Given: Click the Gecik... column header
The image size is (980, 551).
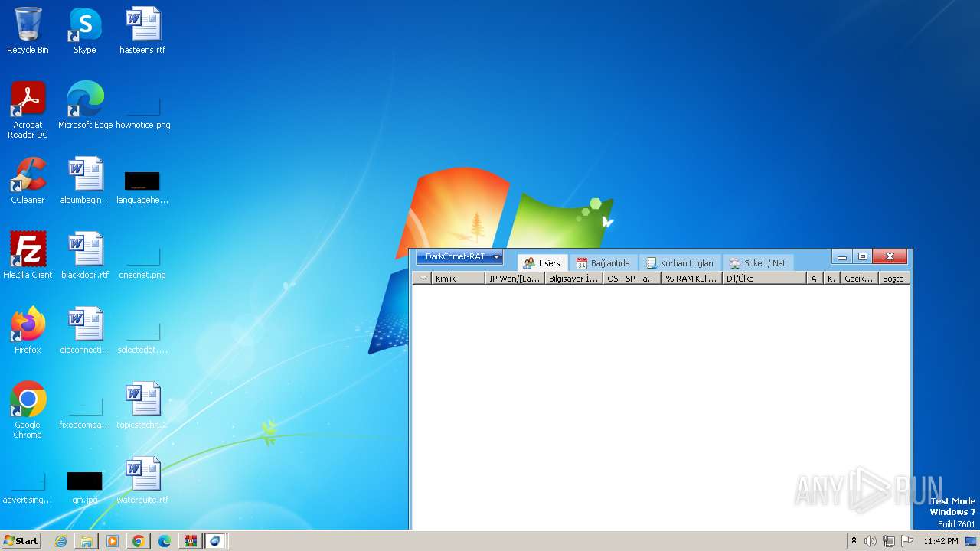Looking at the screenshot, I should coord(859,279).
